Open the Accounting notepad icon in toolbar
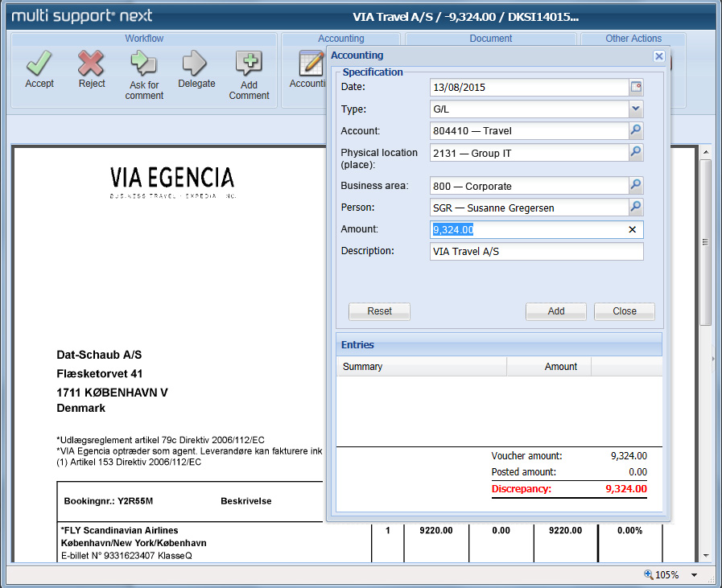722x588 pixels. pyautogui.click(x=311, y=64)
